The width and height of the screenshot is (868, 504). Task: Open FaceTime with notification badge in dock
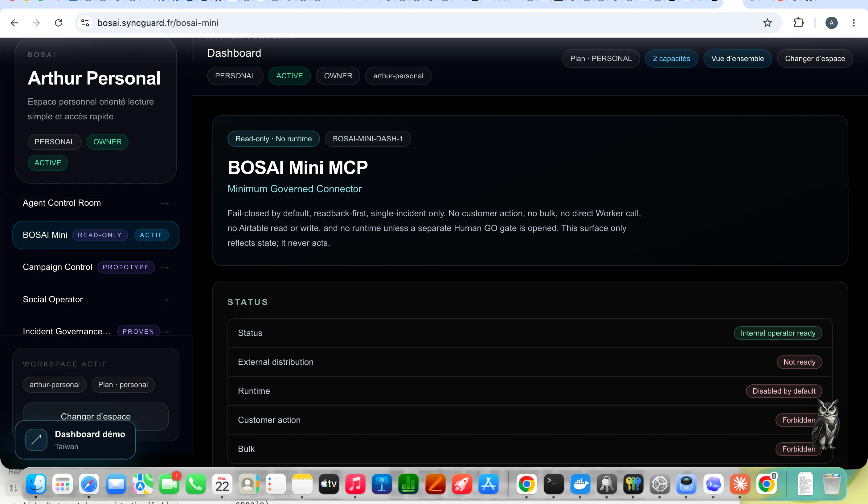pyautogui.click(x=169, y=484)
